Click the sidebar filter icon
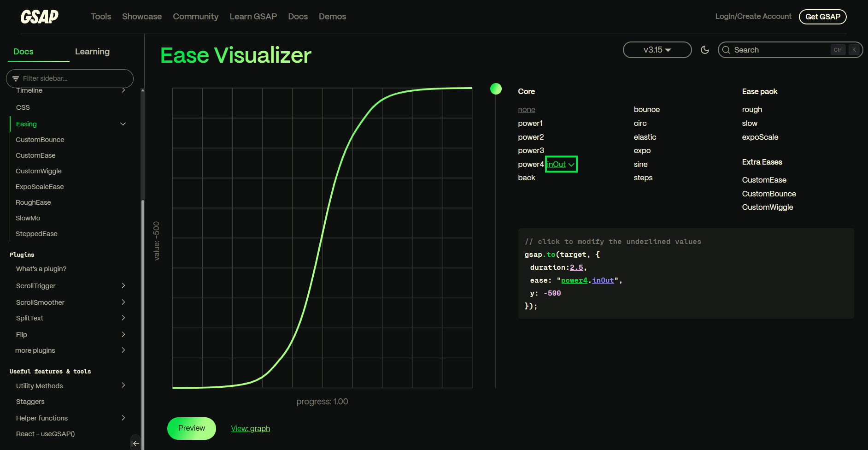Viewport: 868px width, 450px height. coord(16,79)
